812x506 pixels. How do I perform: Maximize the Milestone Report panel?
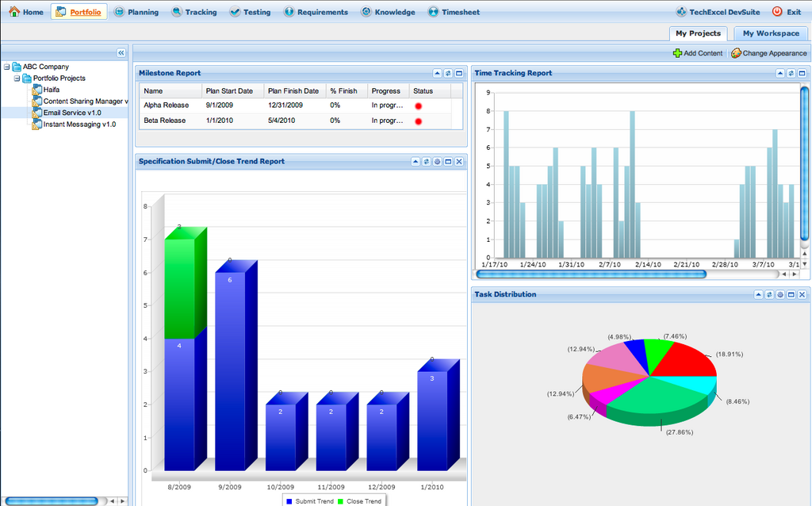tap(459, 74)
